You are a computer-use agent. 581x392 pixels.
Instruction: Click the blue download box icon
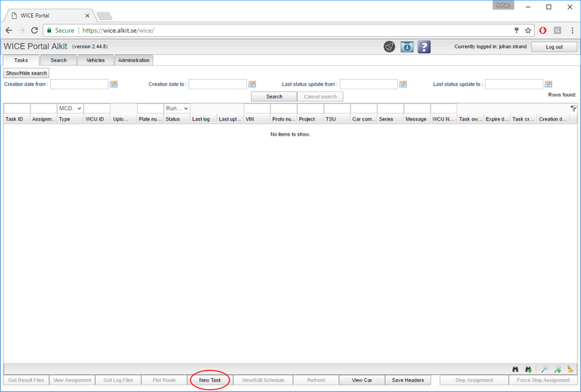coord(407,46)
